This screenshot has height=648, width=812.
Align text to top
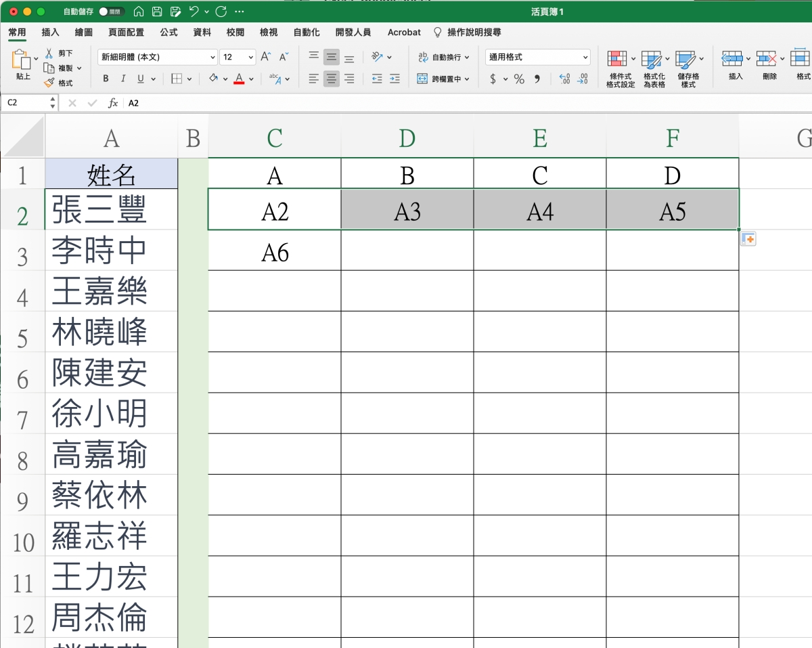(x=313, y=57)
